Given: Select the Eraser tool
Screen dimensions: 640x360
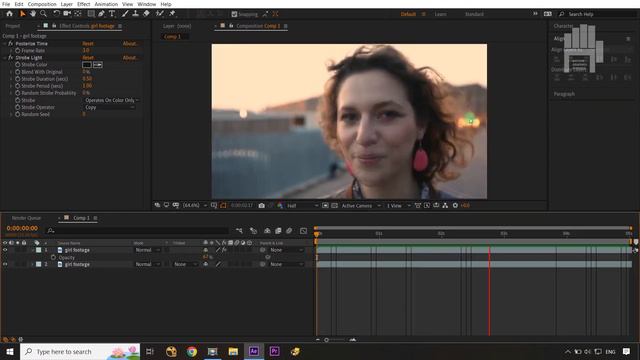Looking at the screenshot, I should tap(146, 14).
